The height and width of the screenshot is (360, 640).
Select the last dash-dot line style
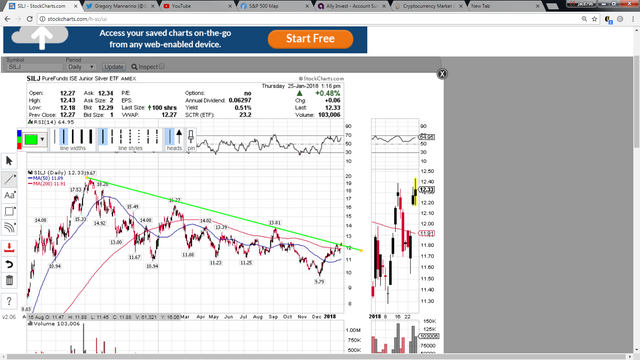[157, 137]
